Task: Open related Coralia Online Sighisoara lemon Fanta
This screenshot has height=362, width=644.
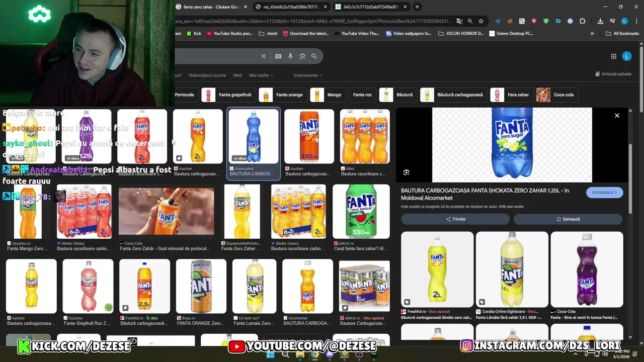Action: pyautogui.click(x=512, y=269)
